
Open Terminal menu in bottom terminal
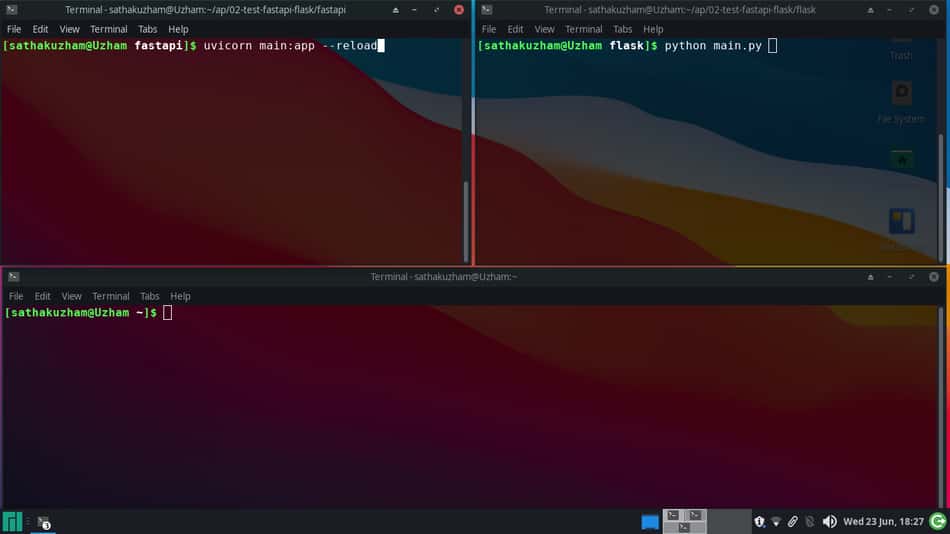[111, 296]
